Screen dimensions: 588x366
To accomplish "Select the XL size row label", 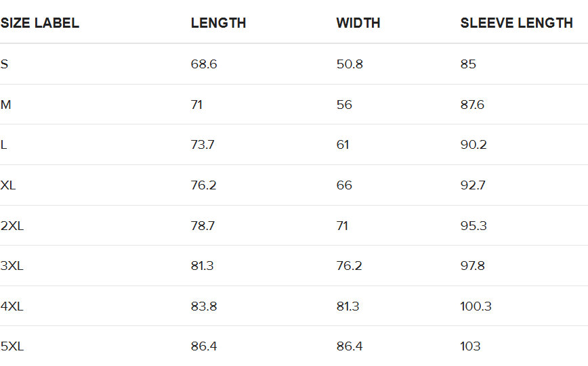I will [x=8, y=185].
